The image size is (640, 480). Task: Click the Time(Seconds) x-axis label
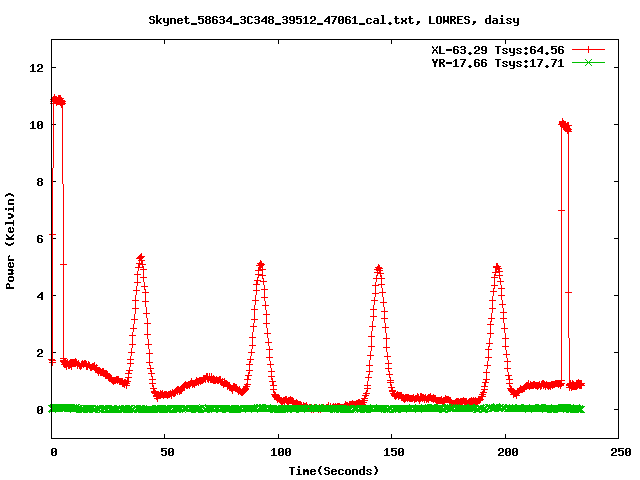click(x=334, y=471)
